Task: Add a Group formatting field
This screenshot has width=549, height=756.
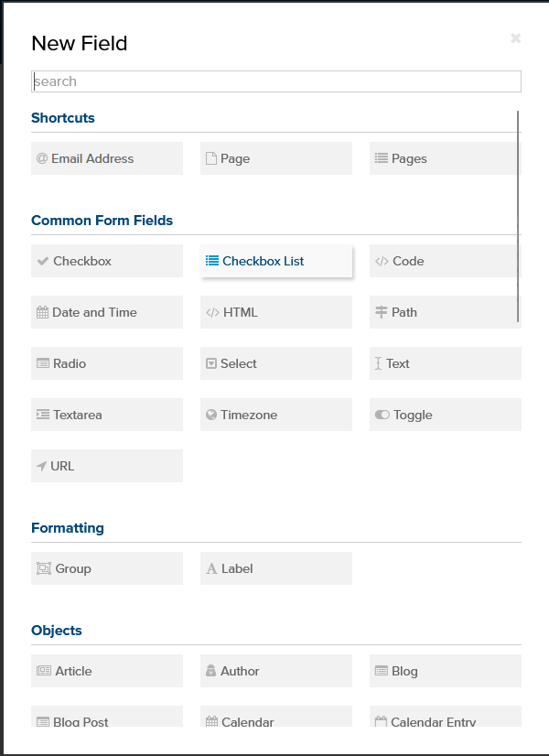Action: [x=107, y=568]
